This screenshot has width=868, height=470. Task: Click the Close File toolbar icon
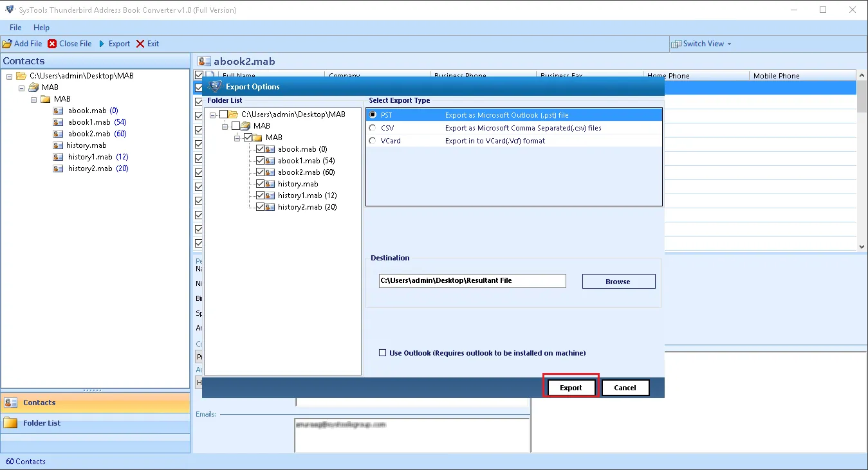(51, 43)
